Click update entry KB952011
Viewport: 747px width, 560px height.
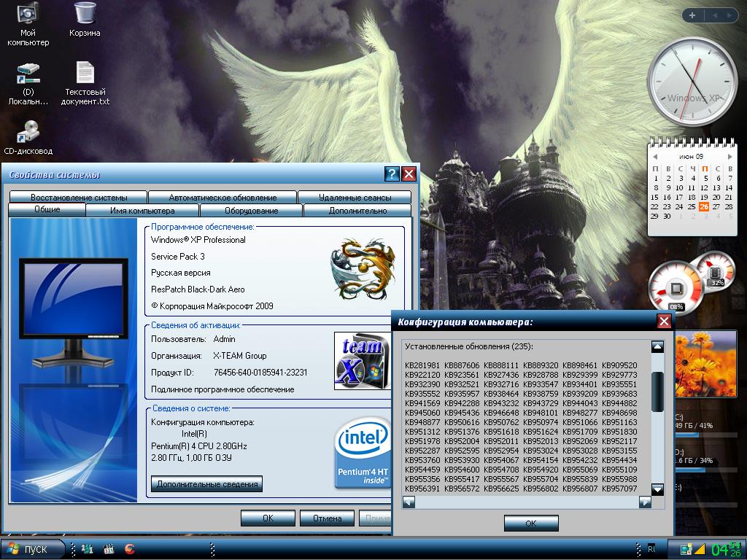pos(501,441)
